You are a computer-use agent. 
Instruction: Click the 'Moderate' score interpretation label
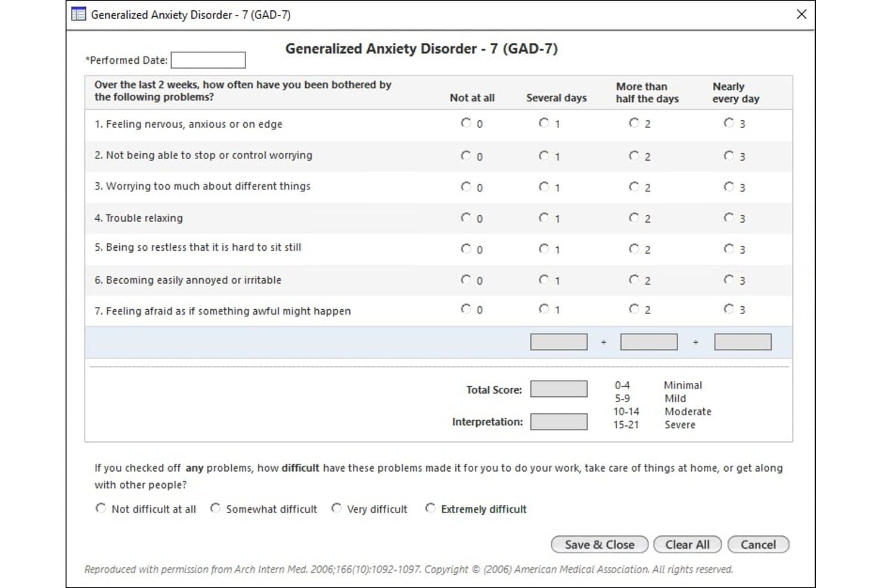pos(688,412)
